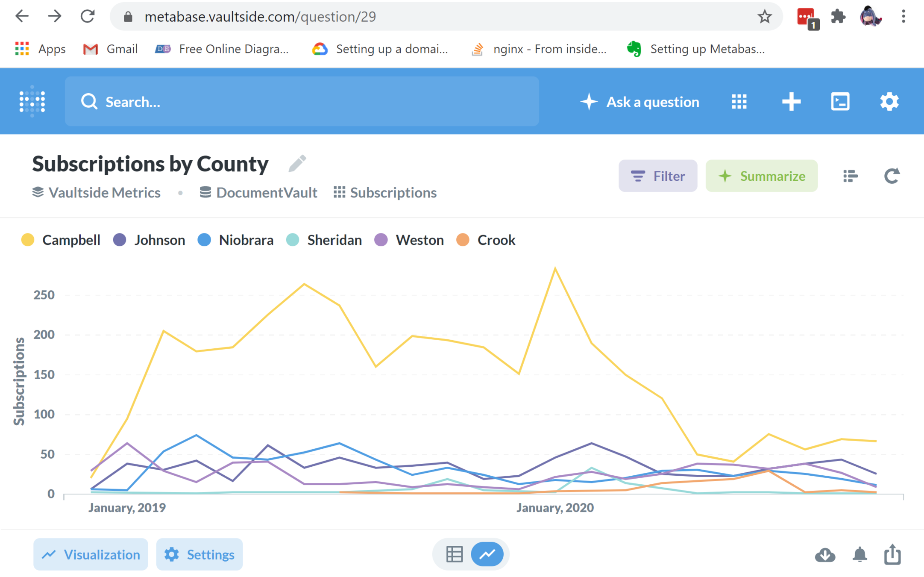Toggle the Campbell series in legend
924x577 pixels.
[61, 240]
